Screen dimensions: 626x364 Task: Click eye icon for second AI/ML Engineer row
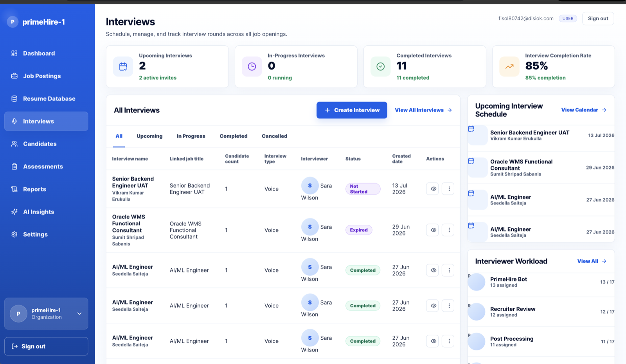click(432, 306)
